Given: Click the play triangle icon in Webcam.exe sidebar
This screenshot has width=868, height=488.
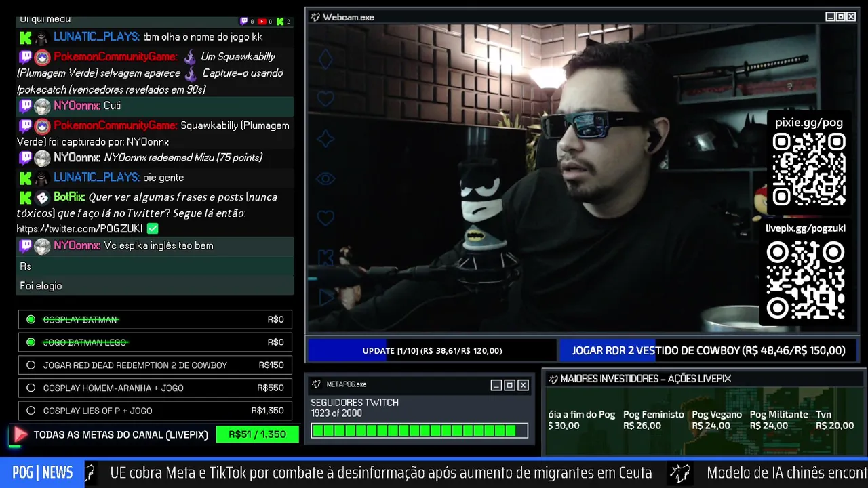Looking at the screenshot, I should pos(326,297).
